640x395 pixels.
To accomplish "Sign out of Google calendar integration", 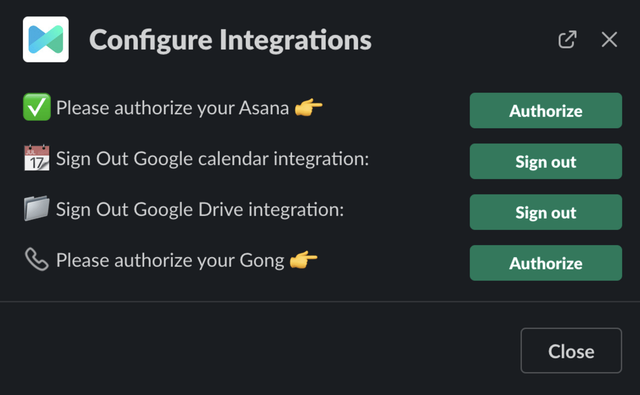I will click(546, 161).
